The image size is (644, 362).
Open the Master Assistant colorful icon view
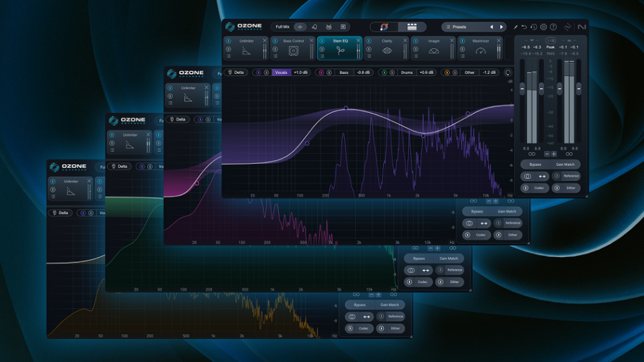tap(384, 27)
